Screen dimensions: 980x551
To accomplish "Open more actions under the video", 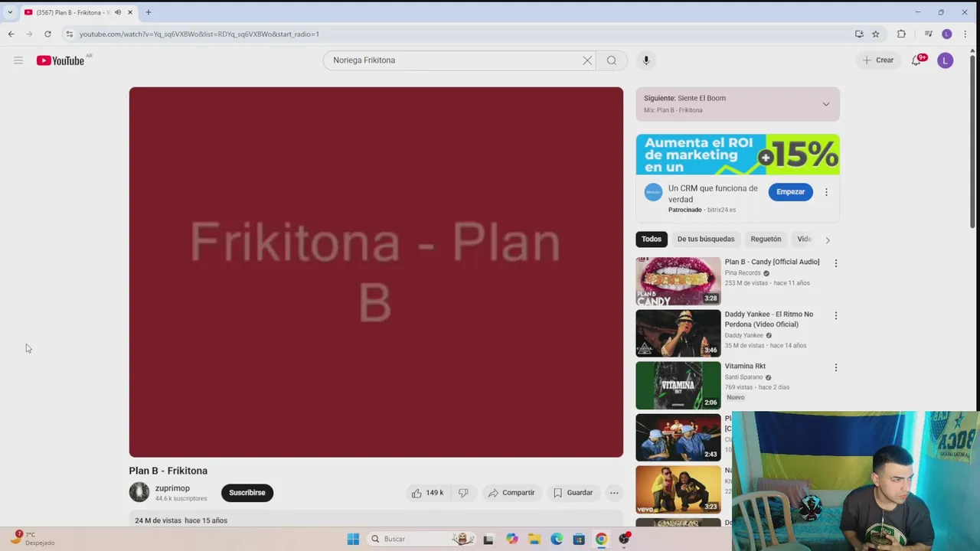I will coord(614,493).
